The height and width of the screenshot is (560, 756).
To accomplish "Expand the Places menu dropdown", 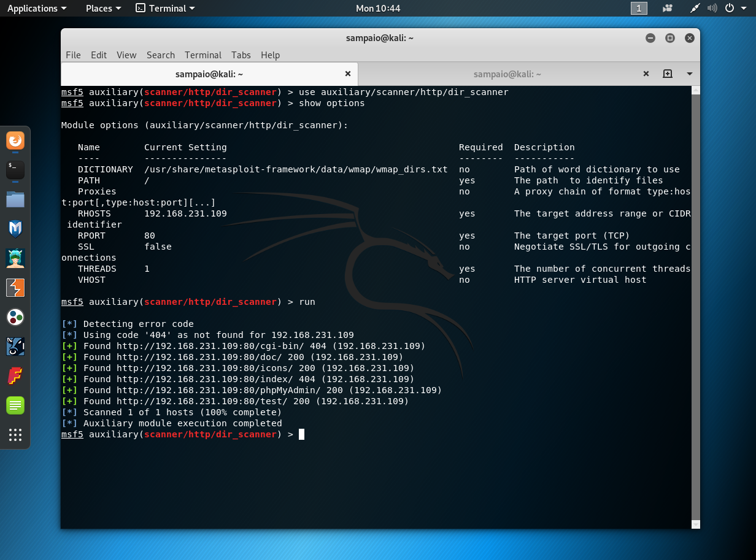I will tap(103, 9).
